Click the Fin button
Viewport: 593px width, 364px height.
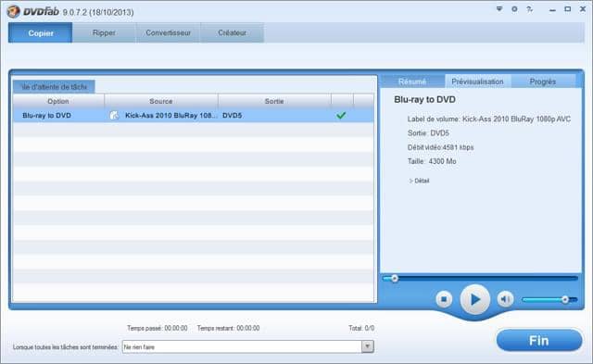tap(539, 341)
